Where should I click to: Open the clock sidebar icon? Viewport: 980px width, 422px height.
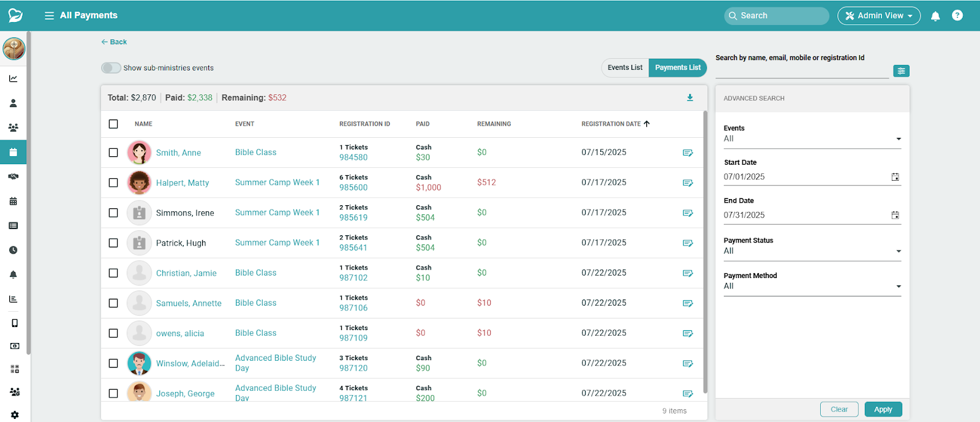click(x=13, y=250)
